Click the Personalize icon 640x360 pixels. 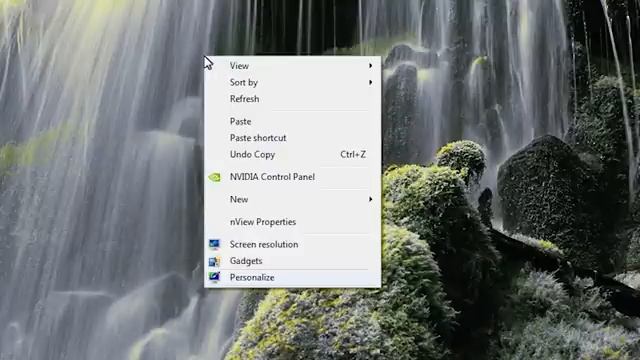coord(214,277)
